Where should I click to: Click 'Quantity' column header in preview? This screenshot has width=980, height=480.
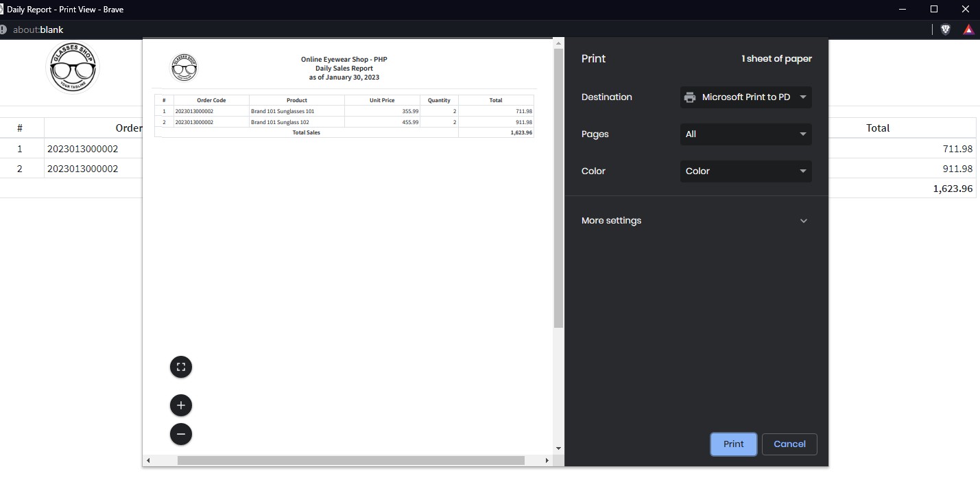[x=439, y=100]
